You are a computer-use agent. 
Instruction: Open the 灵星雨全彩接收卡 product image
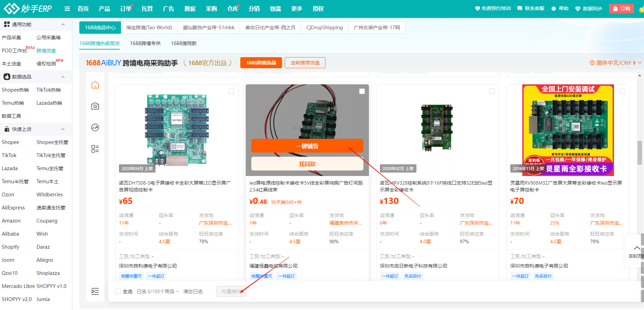[568, 130]
